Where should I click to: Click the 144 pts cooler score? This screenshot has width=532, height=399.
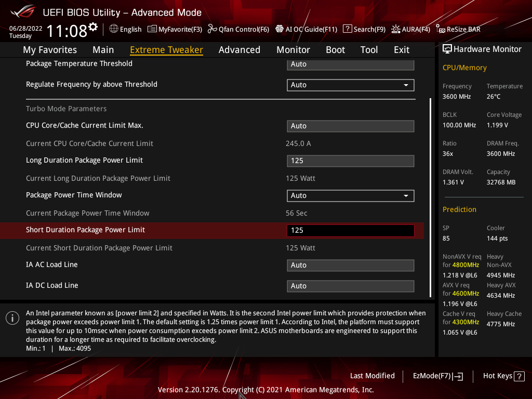coord(497,238)
